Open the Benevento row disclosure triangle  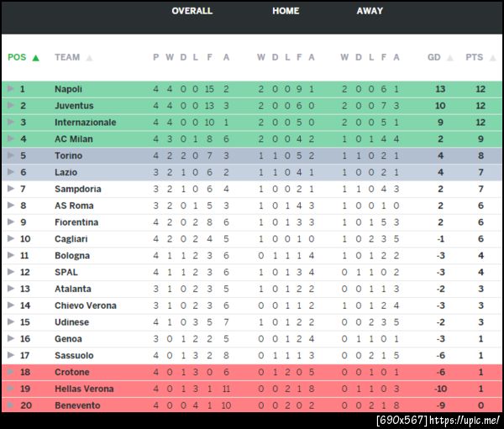10,405
